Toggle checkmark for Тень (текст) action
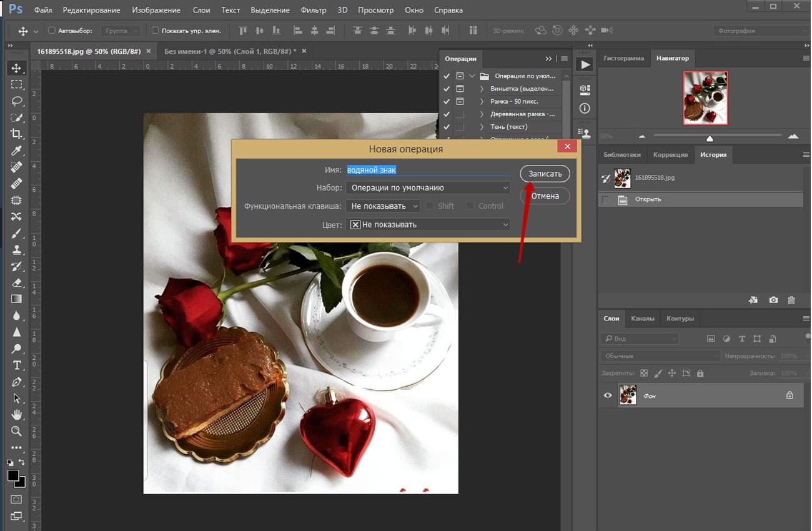 click(x=447, y=127)
